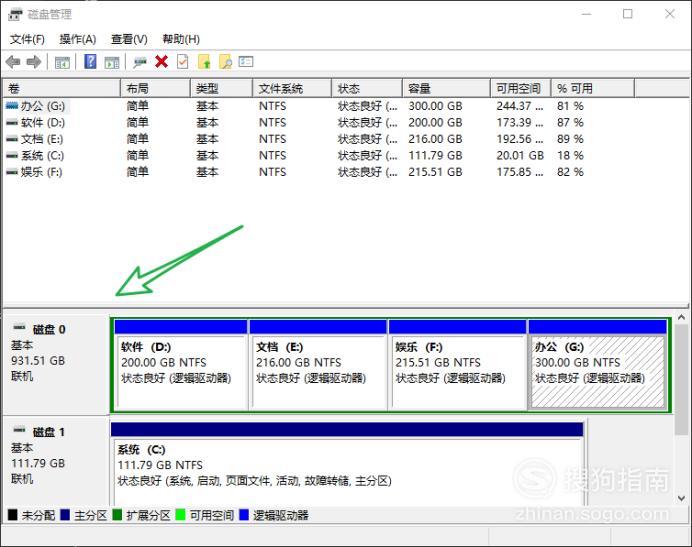The height and width of the screenshot is (547, 692).
Task: Sort by the 可用空间 column header
Action: (x=521, y=88)
